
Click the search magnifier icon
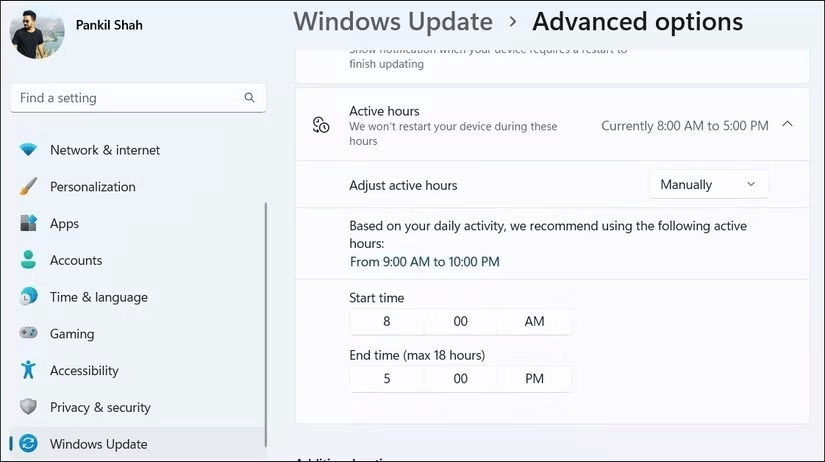click(x=249, y=98)
